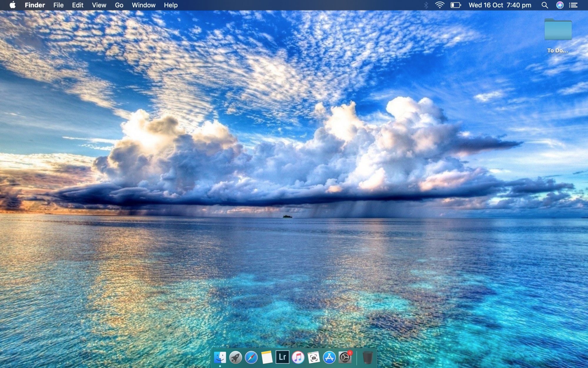Open Finder from the Dock

(220, 357)
